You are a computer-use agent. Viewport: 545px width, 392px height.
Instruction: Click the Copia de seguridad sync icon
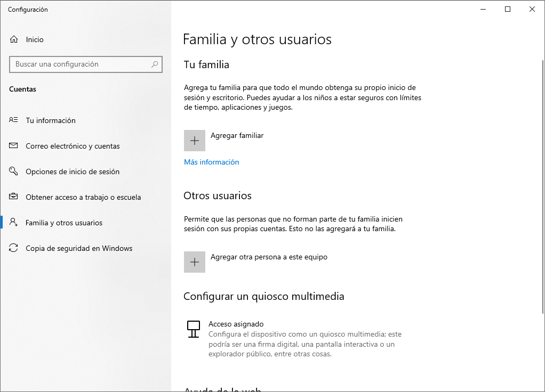pyautogui.click(x=14, y=248)
